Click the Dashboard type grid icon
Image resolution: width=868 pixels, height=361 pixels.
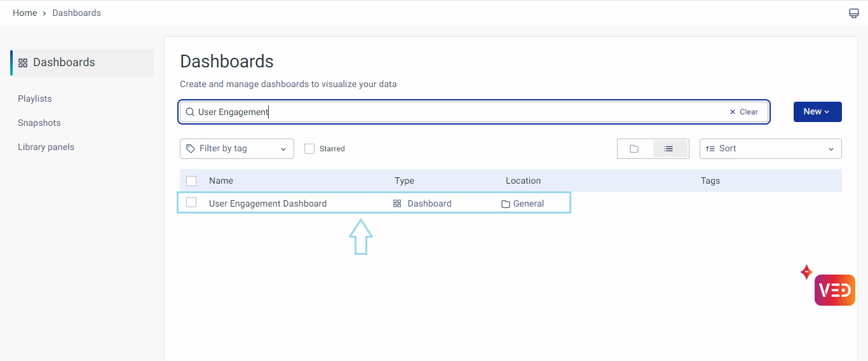point(397,204)
